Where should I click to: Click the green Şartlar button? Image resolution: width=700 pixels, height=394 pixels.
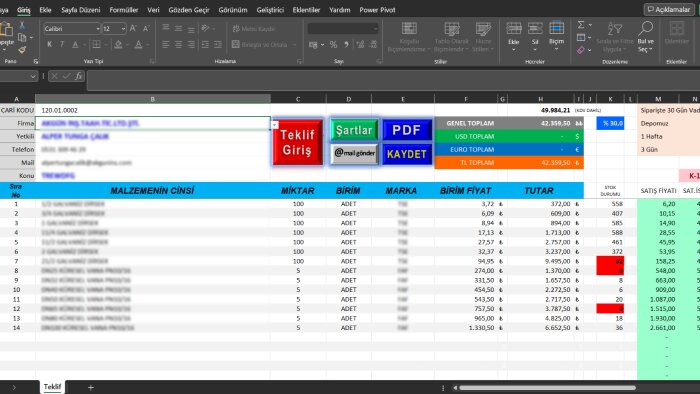354,130
